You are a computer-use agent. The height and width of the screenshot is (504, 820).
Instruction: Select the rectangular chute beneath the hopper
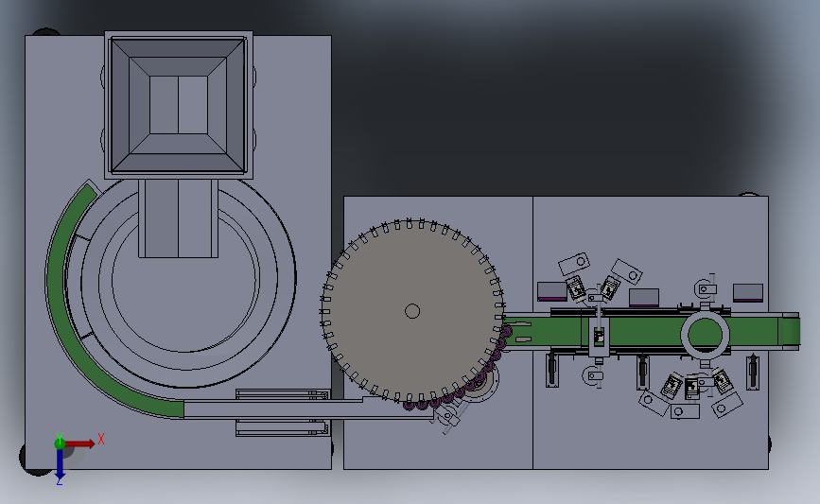pos(179,218)
